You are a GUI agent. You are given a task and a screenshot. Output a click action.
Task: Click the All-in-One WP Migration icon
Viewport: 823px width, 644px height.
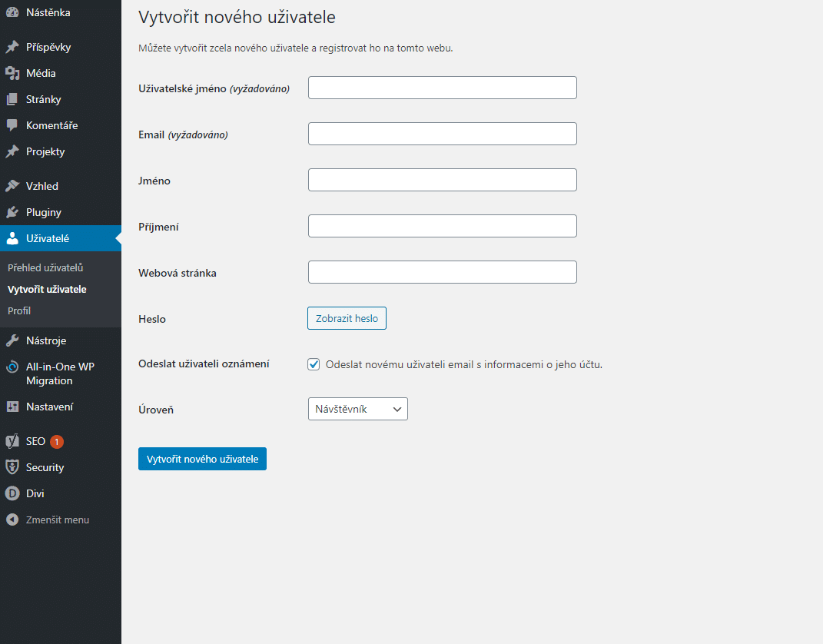click(12, 367)
